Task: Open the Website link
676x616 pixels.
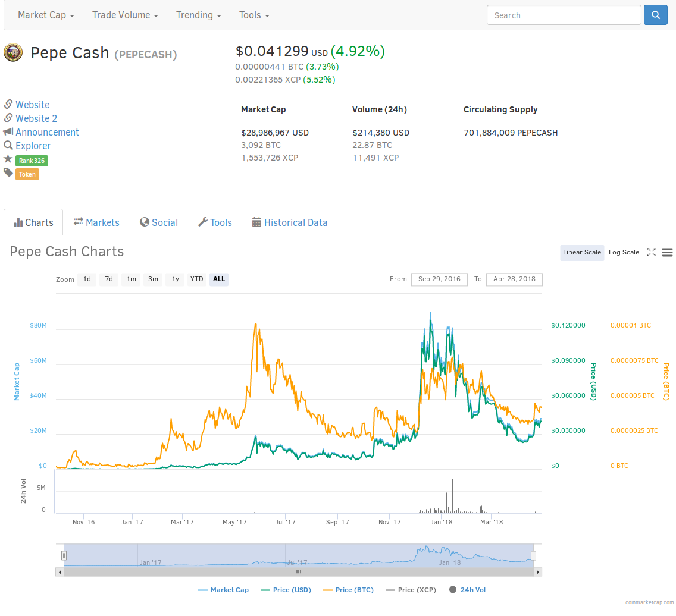Action: [32, 105]
